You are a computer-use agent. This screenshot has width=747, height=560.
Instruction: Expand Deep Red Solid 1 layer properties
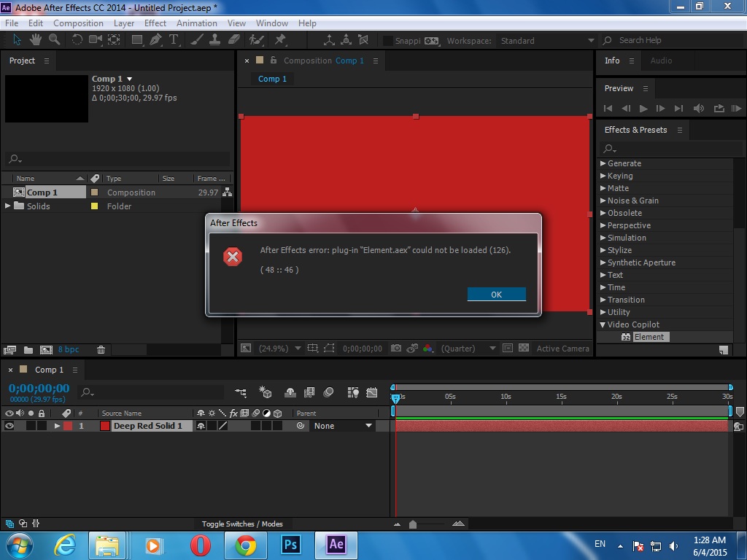[x=57, y=426]
